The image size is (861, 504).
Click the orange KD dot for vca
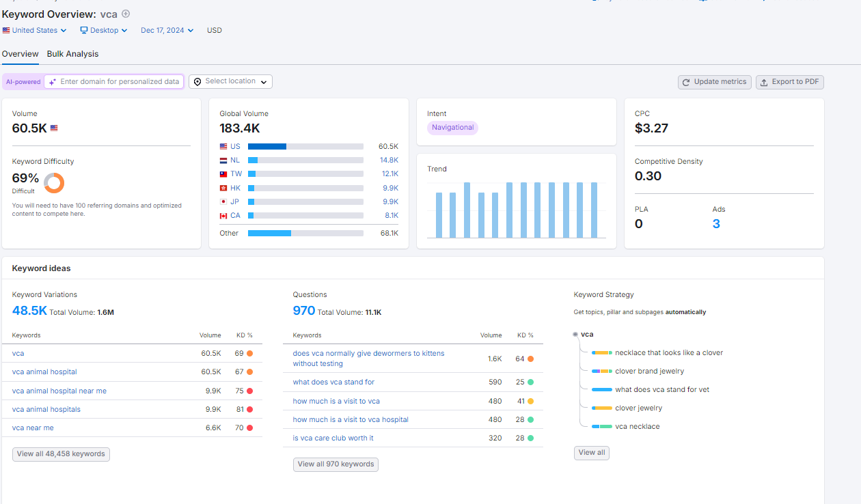[250, 353]
